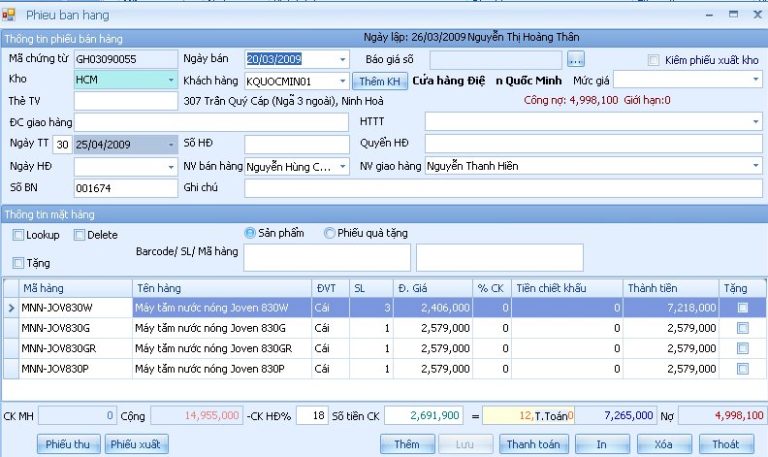Tick the Tặng checkbox for MNN-JOV830G row

(x=742, y=328)
